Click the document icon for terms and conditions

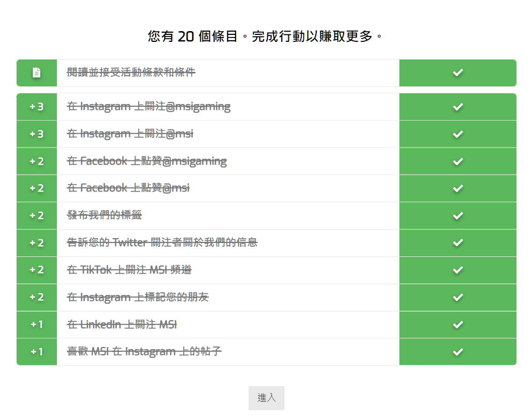[x=37, y=72]
